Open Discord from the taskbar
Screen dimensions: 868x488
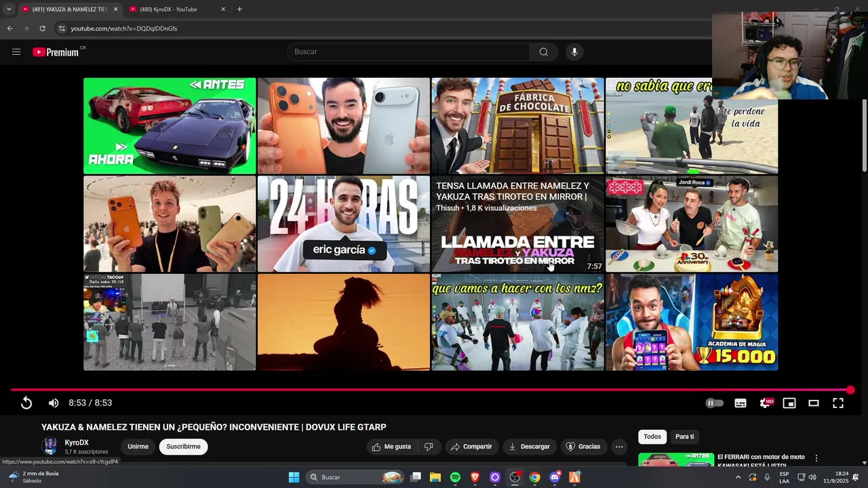[555, 477]
